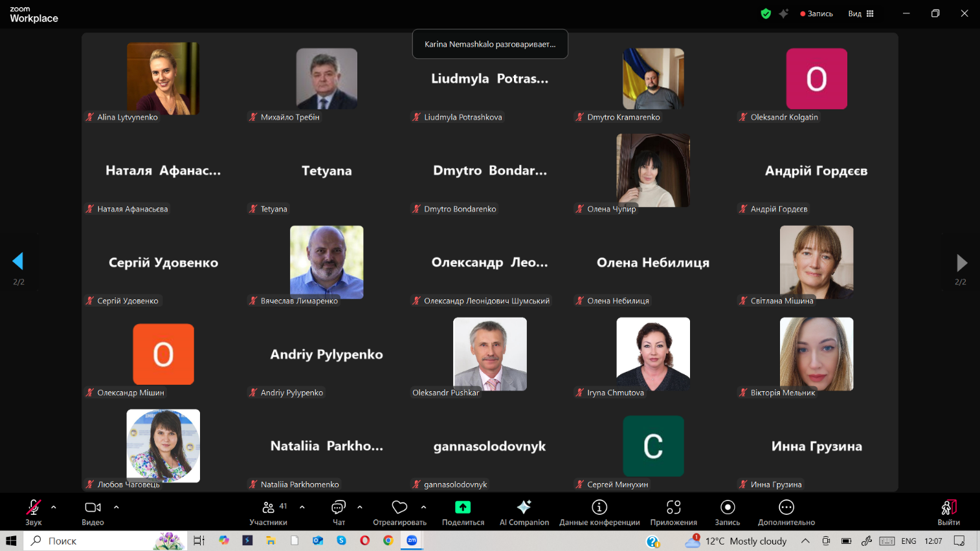Select Михайло Требін's video thumbnail
This screenshot has height=551, width=980.
click(327, 78)
